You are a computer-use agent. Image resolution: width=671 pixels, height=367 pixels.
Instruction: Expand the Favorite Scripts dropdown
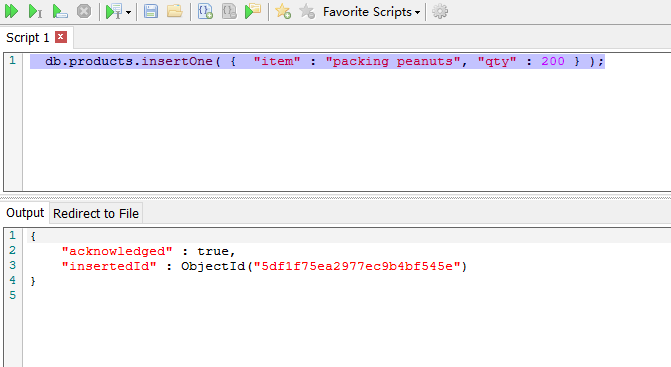coord(371,12)
